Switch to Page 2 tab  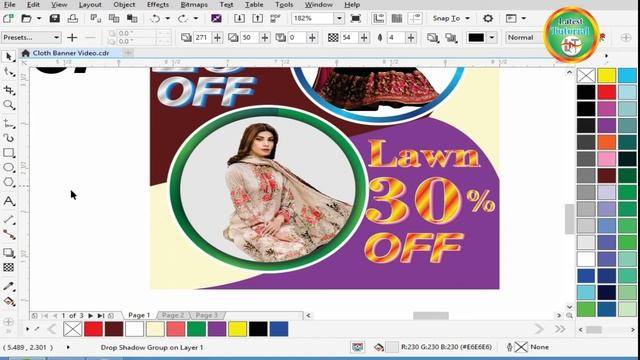(x=173, y=315)
